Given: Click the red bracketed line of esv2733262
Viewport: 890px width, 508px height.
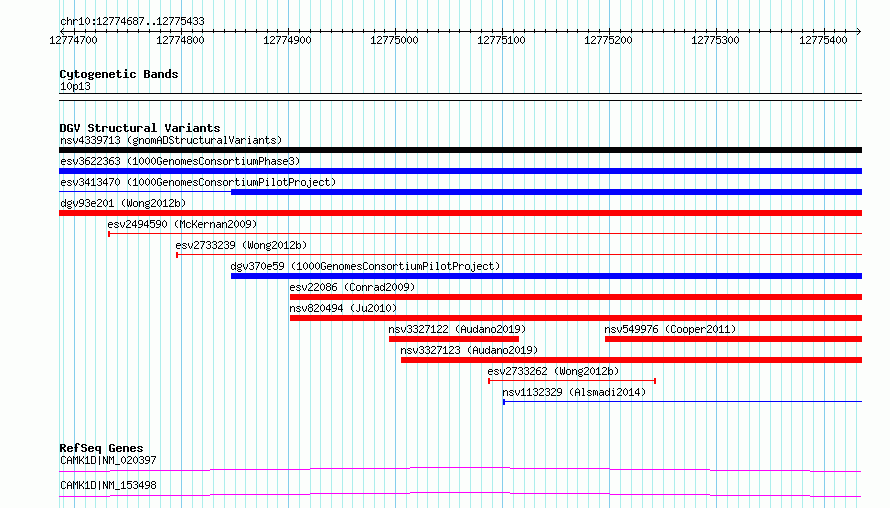Looking at the screenshot, I should click(572, 381).
